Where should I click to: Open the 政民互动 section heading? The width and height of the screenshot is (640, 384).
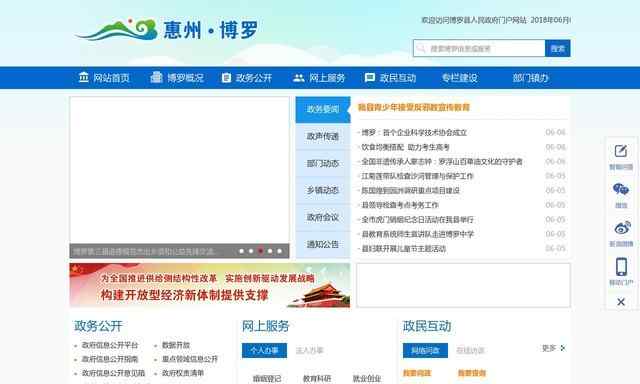click(427, 326)
